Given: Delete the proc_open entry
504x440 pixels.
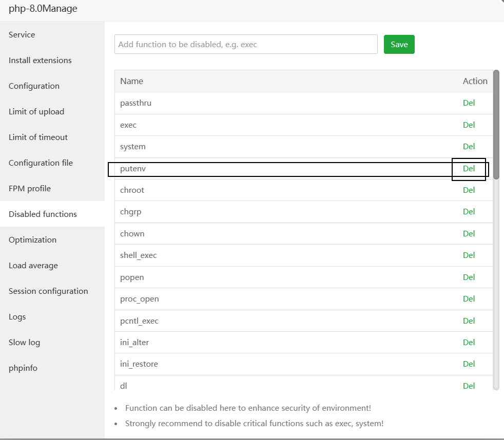Looking at the screenshot, I should click(x=469, y=299).
